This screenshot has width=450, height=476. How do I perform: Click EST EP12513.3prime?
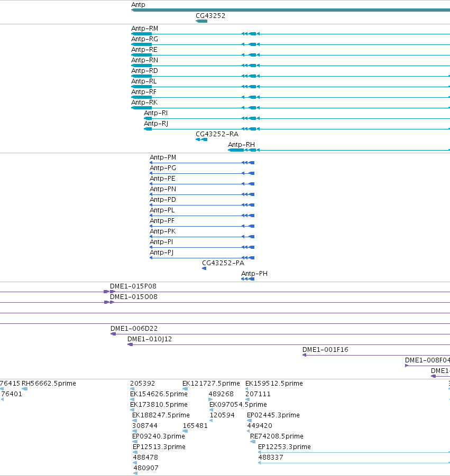point(159,447)
